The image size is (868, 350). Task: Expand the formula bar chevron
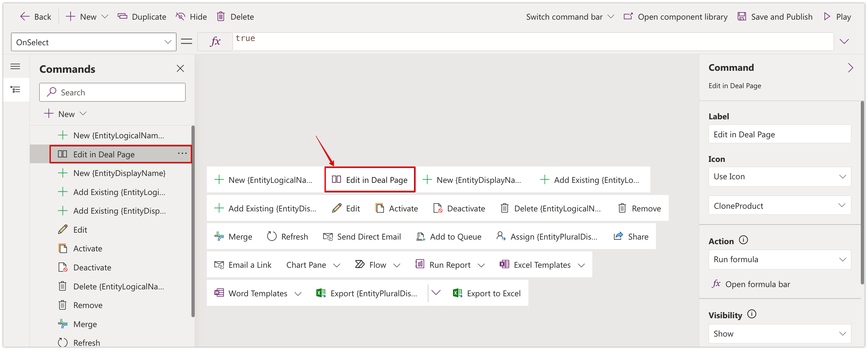844,41
